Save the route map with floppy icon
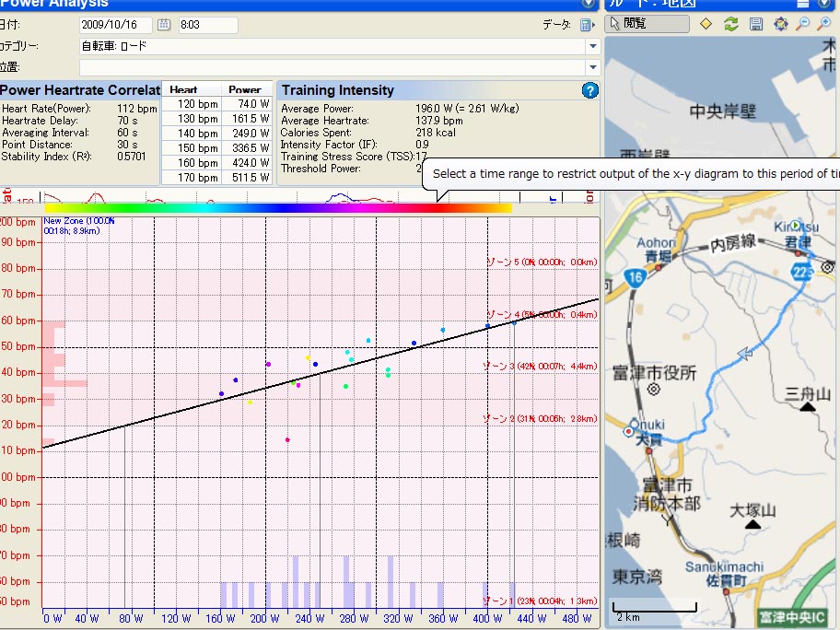The width and height of the screenshot is (840, 630). coord(756,24)
